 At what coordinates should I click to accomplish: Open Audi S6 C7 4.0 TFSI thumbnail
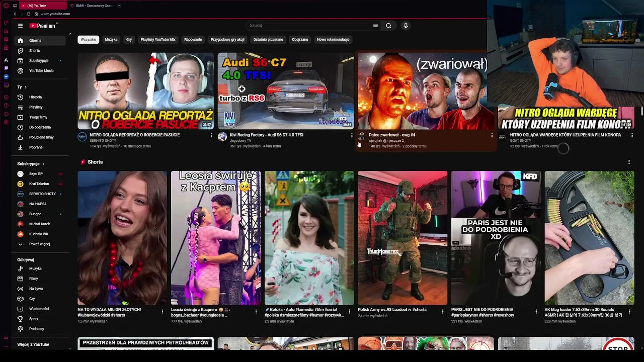[x=286, y=91]
